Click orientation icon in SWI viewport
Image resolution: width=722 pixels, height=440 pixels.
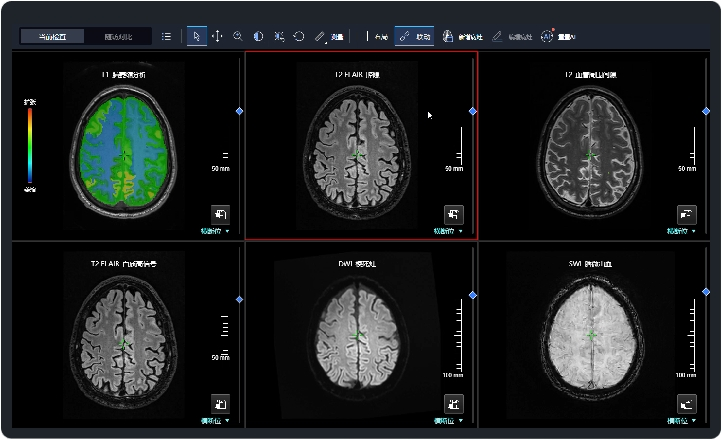point(687,403)
